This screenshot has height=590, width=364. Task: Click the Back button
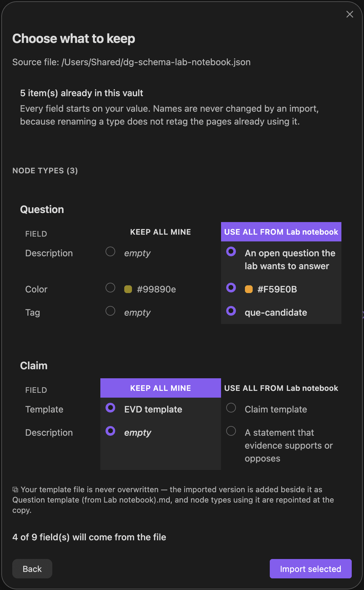click(32, 569)
